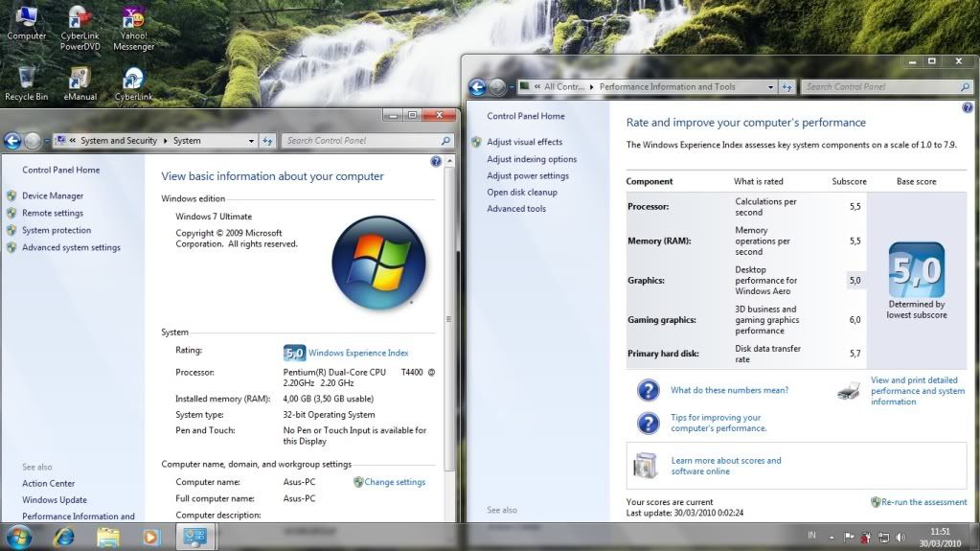980x551 pixels.
Task: Open the Recycle Bin icon
Action: [x=26, y=83]
